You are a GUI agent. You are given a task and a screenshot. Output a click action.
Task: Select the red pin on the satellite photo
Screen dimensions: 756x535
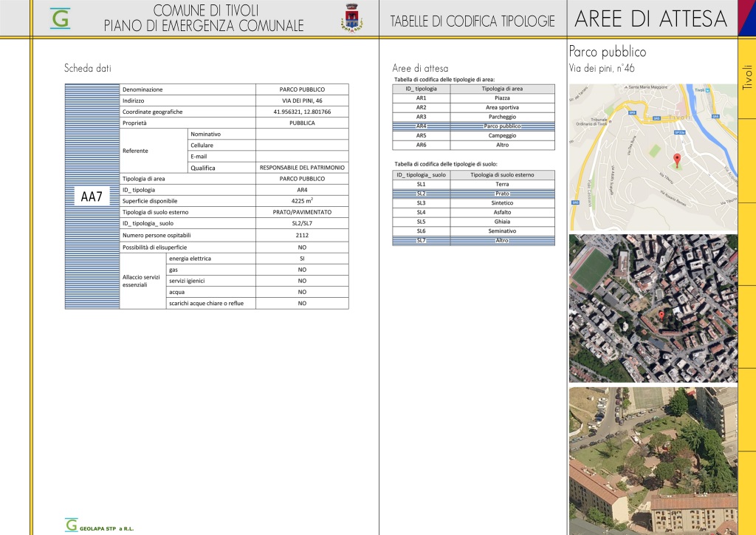pos(661,316)
